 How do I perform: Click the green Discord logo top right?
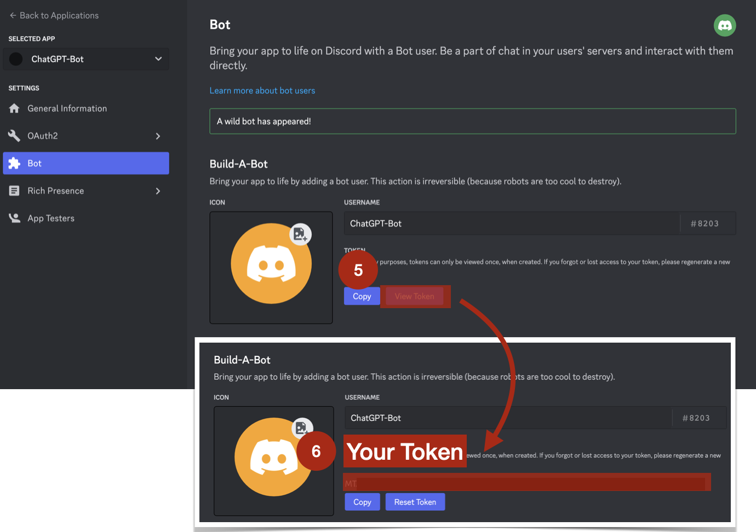coord(725,25)
